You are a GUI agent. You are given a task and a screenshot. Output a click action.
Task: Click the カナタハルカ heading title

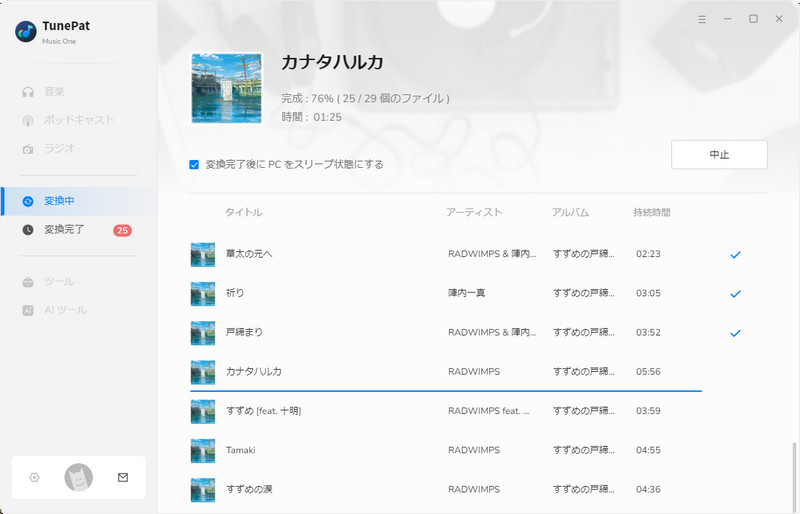click(x=332, y=62)
